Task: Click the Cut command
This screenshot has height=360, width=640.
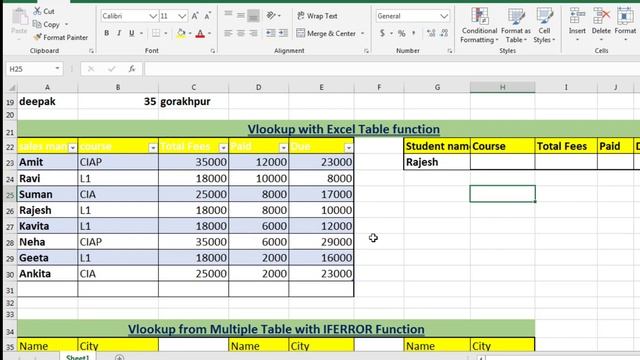Action: 44,11
